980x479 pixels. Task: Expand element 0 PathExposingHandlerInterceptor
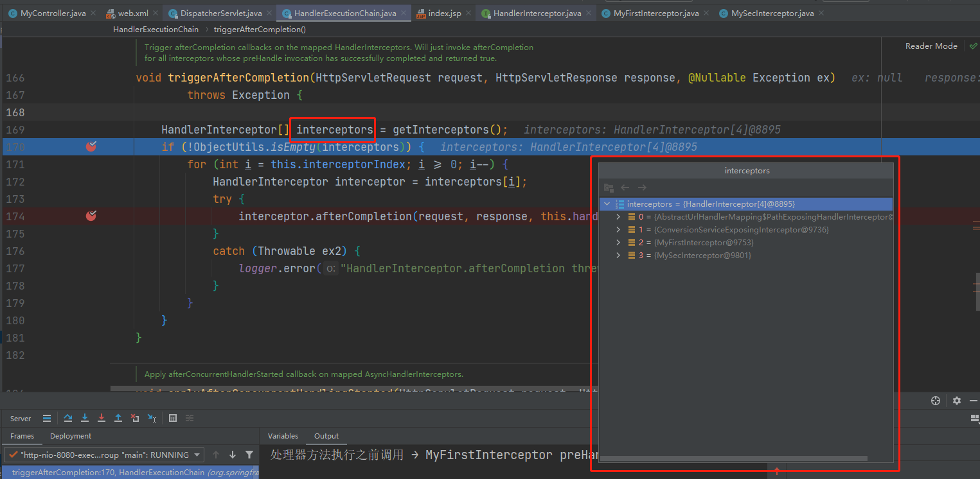(618, 217)
